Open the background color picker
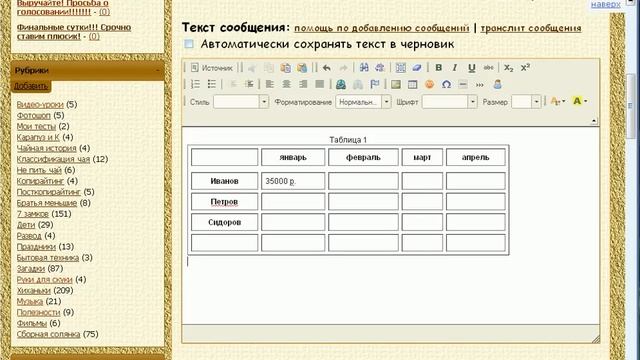 580,101
